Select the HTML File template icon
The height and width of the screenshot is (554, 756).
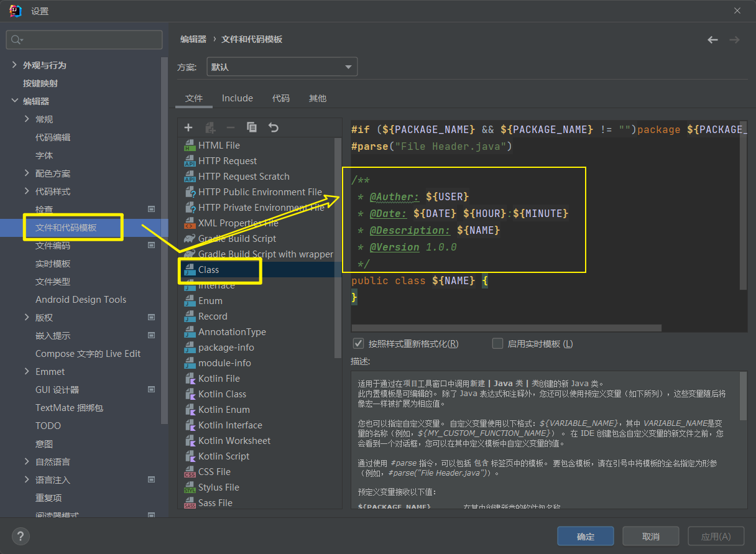[190, 145]
